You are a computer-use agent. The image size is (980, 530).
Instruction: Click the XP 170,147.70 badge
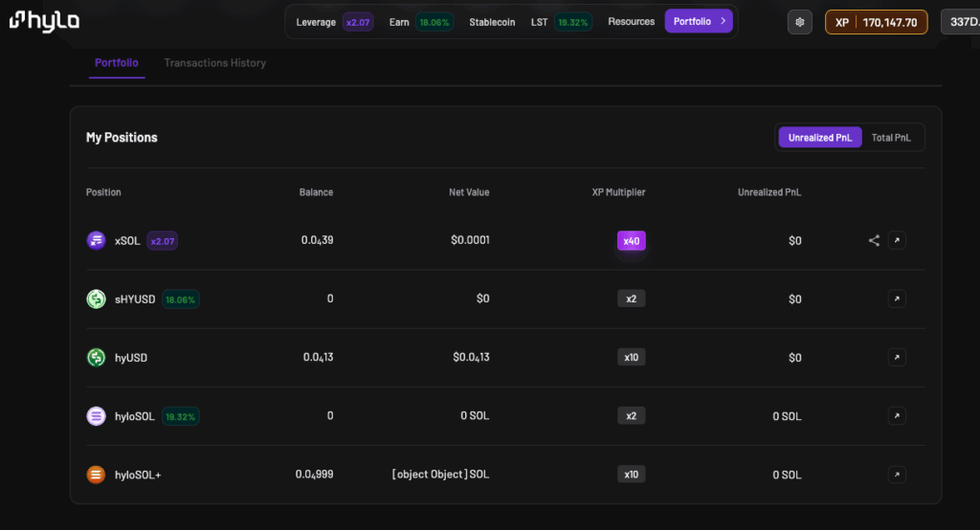point(877,22)
